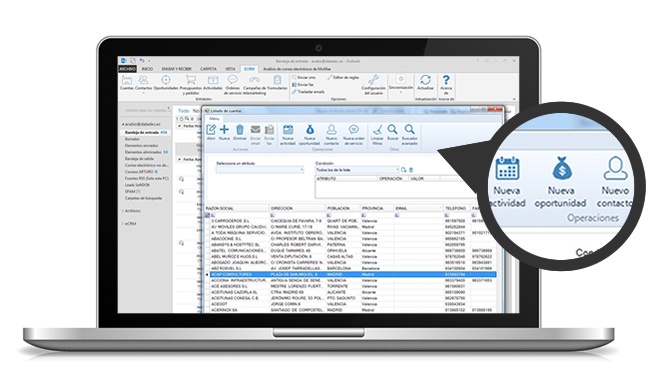This screenshot has height=388, width=650.
Task: Select the Carpetas de búsqueda folder
Action: (x=143, y=198)
